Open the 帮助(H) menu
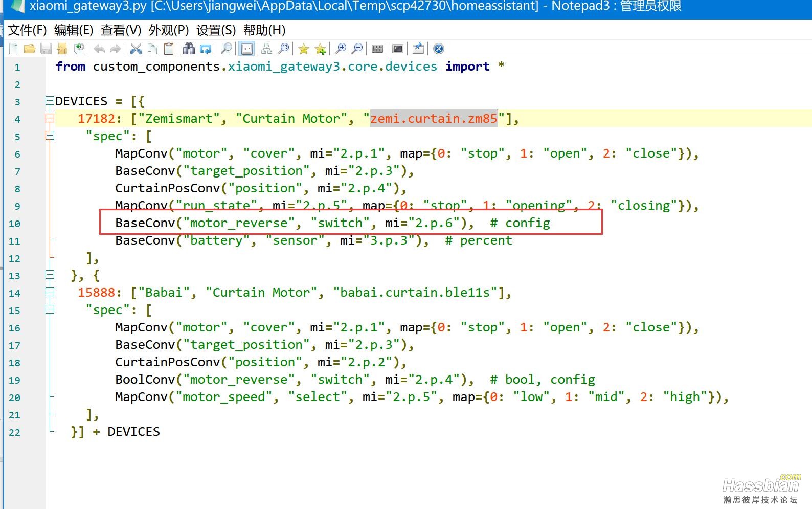The width and height of the screenshot is (812, 509). pyautogui.click(x=264, y=30)
